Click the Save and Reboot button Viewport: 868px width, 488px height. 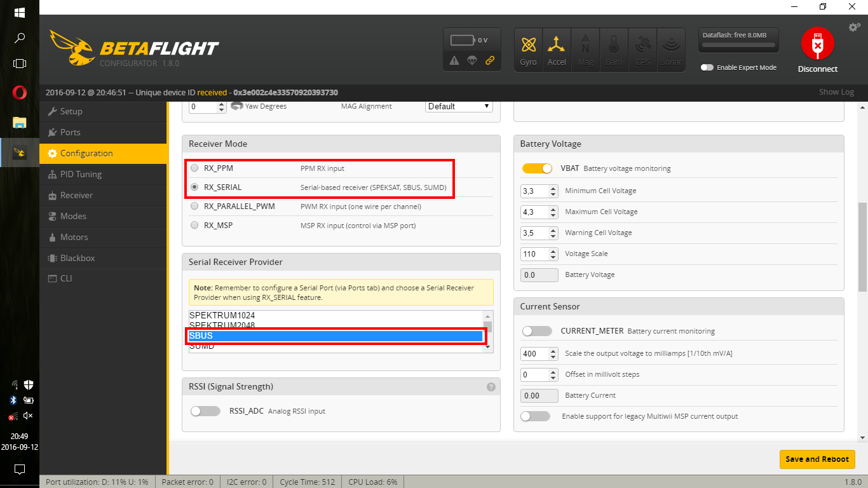[x=817, y=459]
